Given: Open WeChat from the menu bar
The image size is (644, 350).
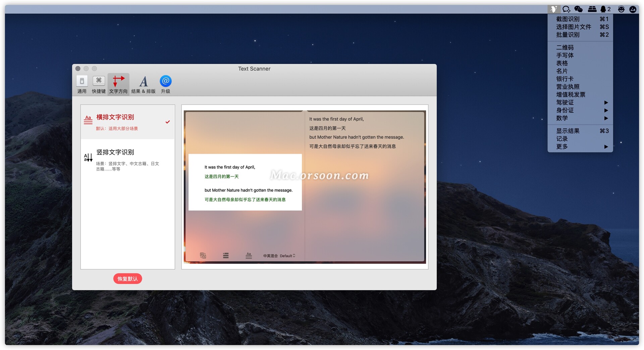Looking at the screenshot, I should click(578, 9).
